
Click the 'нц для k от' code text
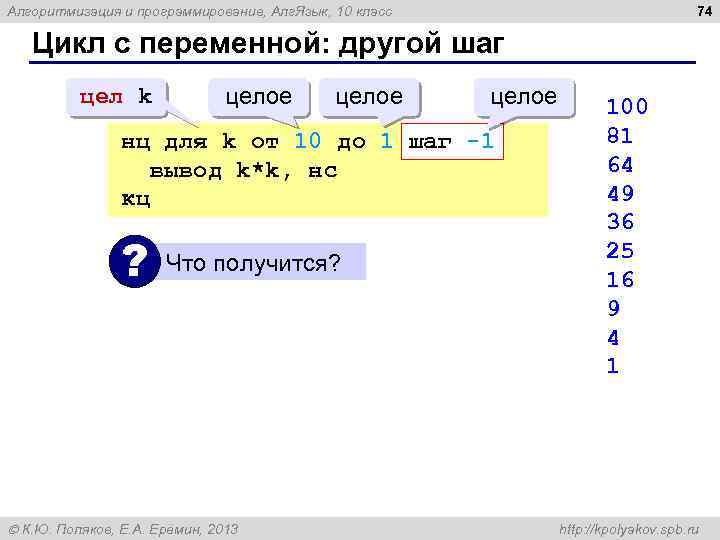(200, 141)
